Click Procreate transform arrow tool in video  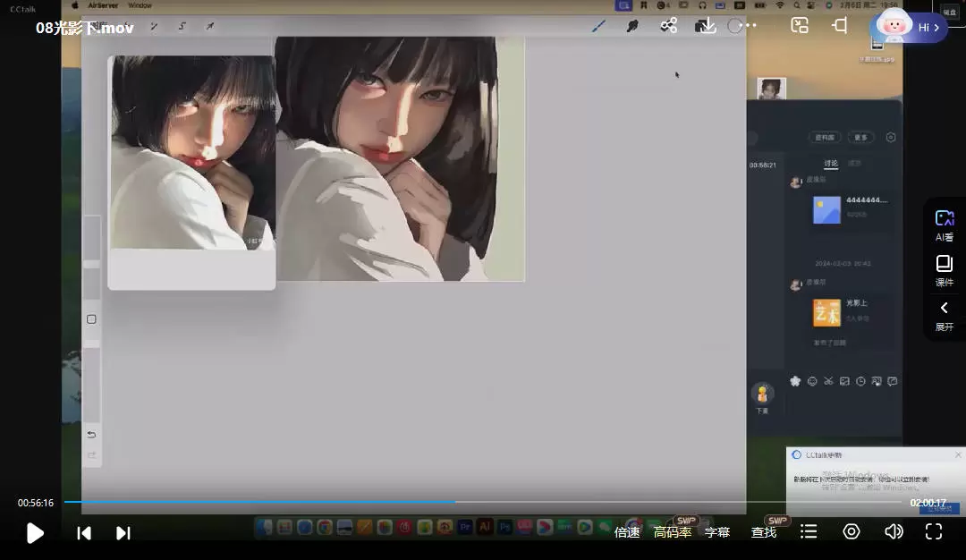[x=210, y=27]
